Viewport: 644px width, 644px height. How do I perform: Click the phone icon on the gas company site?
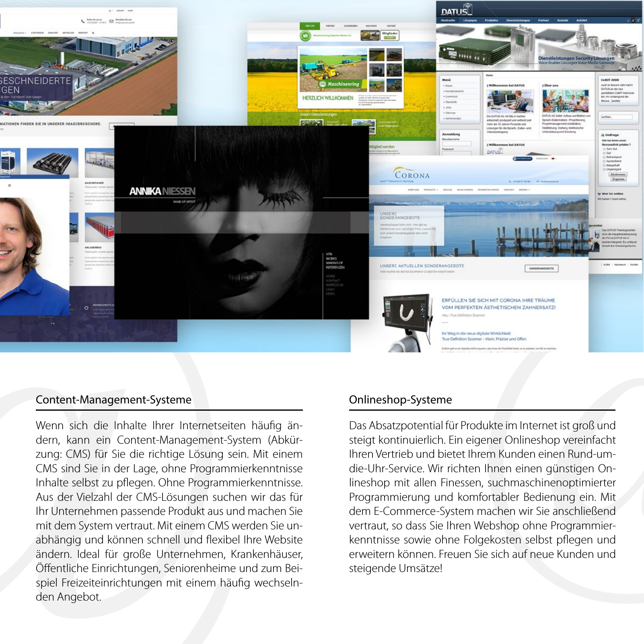(83, 21)
